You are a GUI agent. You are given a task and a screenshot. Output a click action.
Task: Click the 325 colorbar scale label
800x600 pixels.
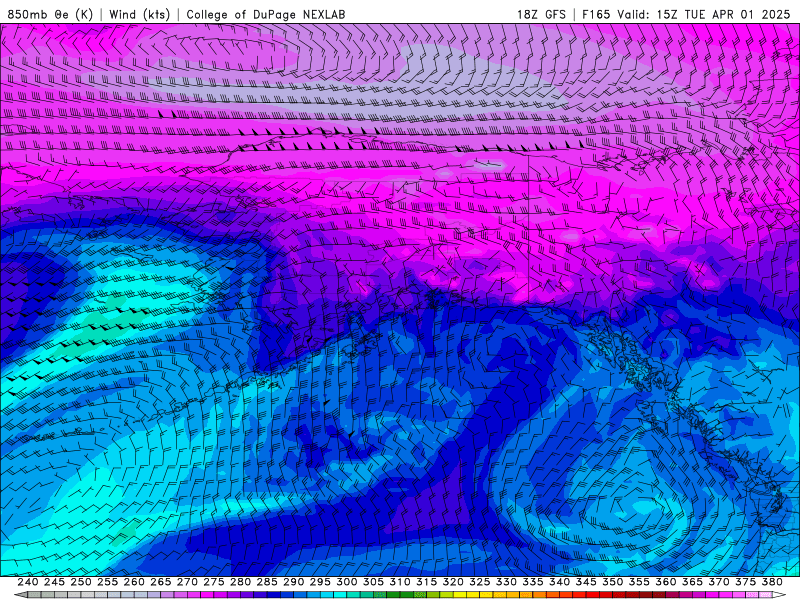coord(480,582)
